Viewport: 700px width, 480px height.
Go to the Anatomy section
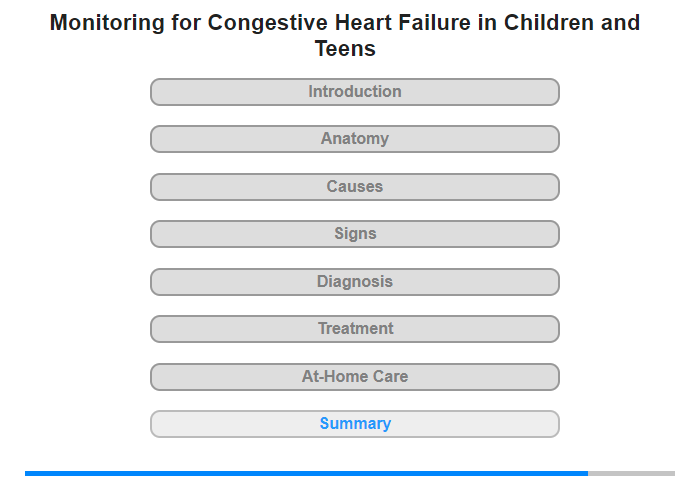click(354, 139)
